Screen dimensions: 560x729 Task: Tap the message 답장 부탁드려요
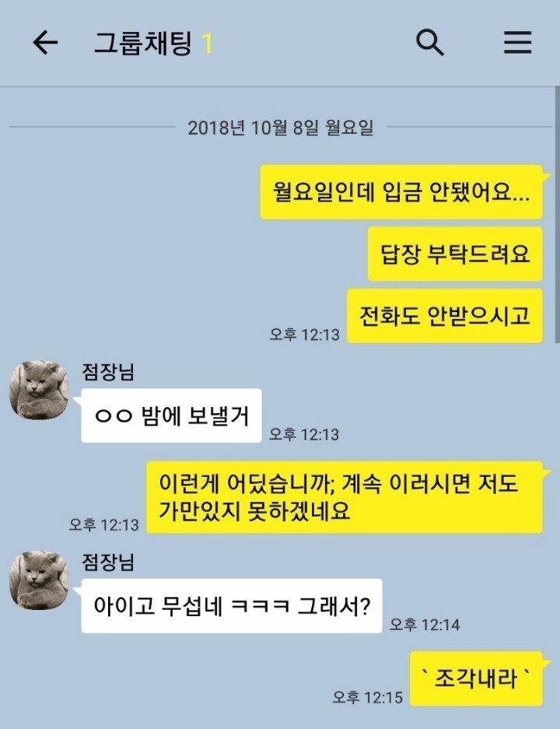tap(455, 254)
